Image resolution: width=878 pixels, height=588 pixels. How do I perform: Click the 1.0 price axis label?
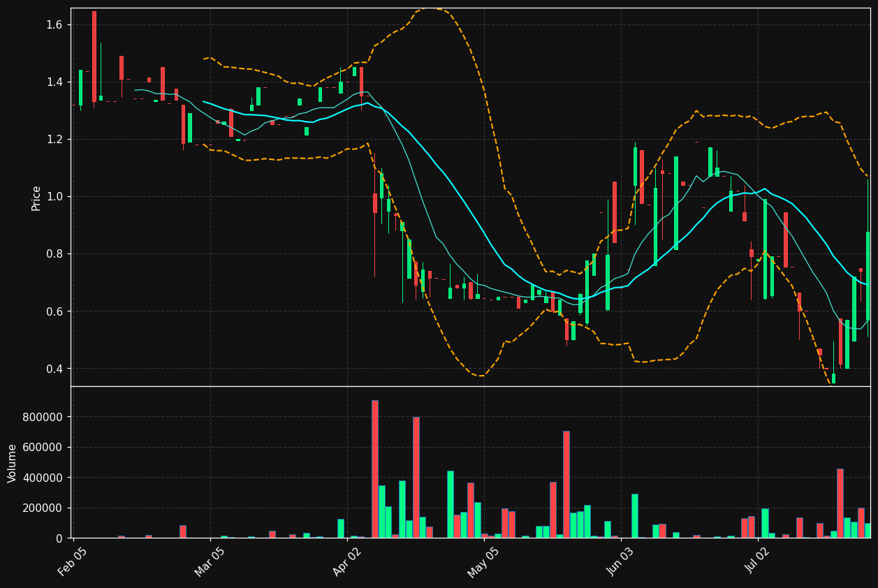54,197
